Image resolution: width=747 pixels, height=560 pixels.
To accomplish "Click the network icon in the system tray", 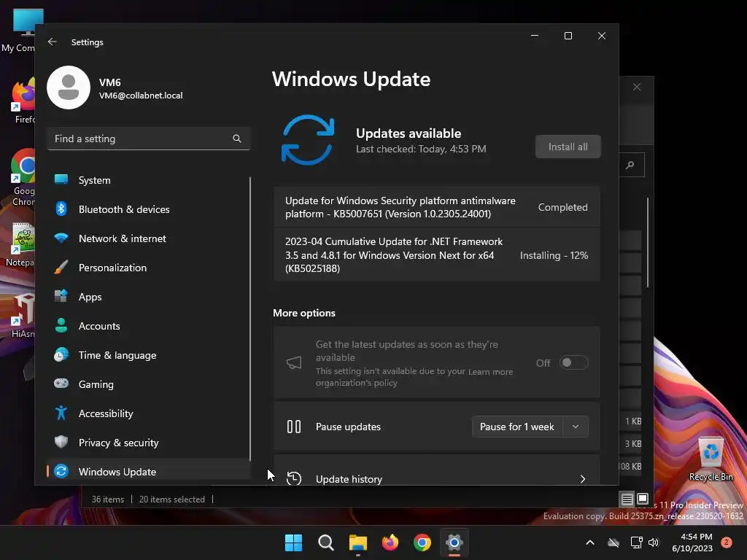I will (x=636, y=542).
